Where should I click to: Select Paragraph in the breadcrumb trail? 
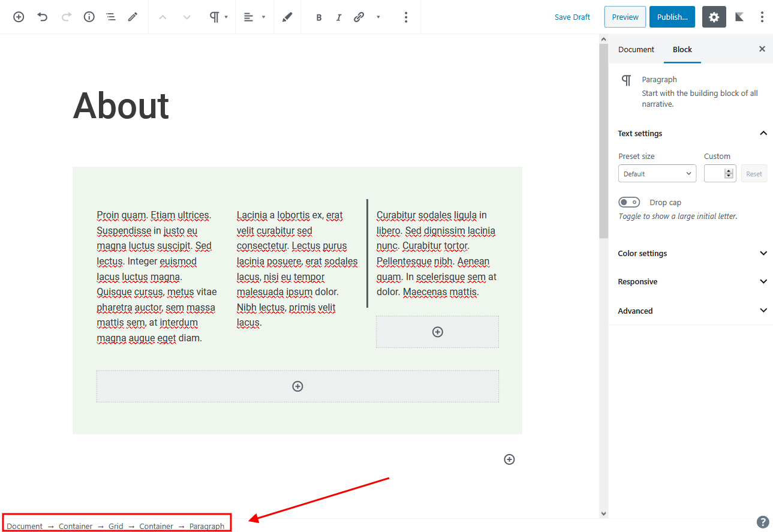pyautogui.click(x=207, y=526)
